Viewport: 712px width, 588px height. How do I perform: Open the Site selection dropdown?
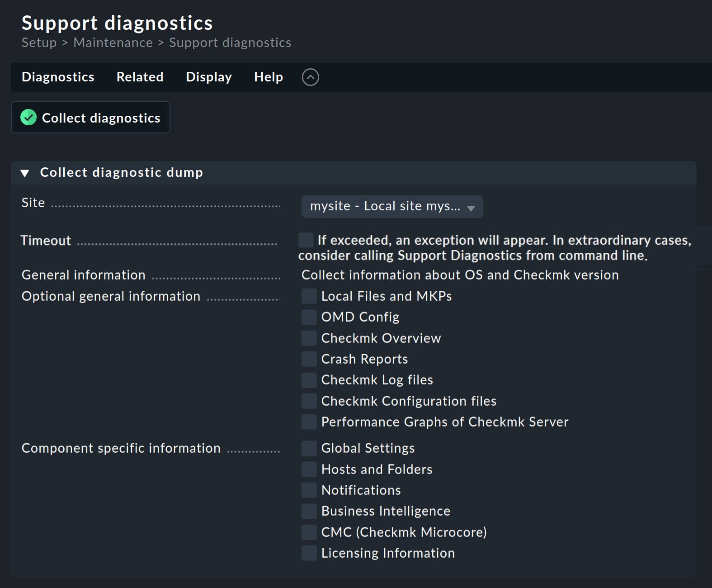[x=391, y=206]
